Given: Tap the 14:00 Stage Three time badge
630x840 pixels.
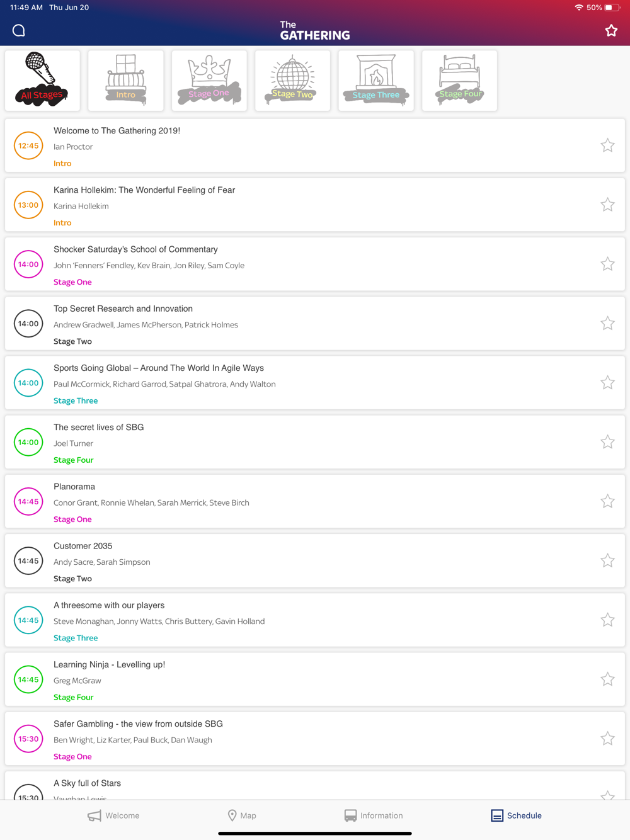Looking at the screenshot, I should (x=28, y=383).
